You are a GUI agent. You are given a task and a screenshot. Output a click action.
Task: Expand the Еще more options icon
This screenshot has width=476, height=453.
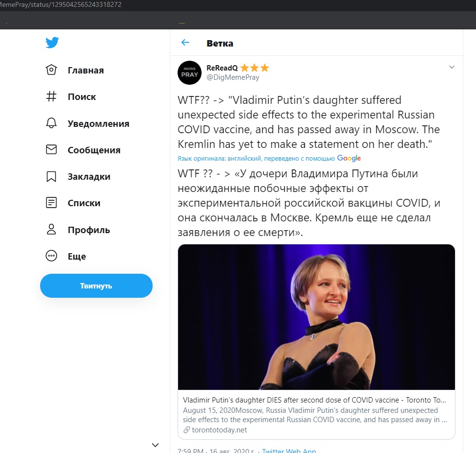point(51,256)
